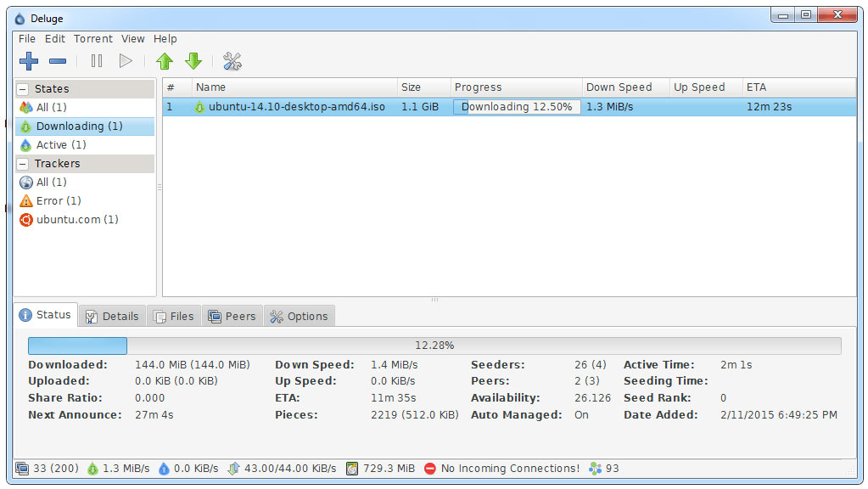The width and height of the screenshot is (868, 489).
Task: Switch to the Files tab
Action: pos(174,316)
